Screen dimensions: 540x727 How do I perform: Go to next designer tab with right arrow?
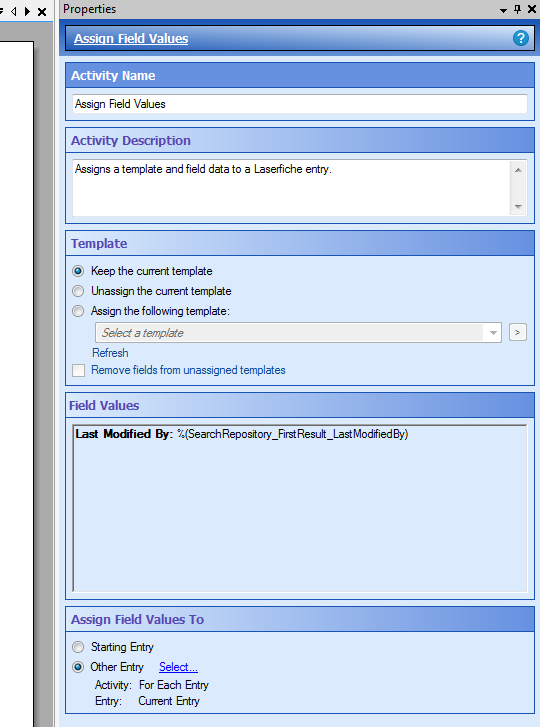[27, 11]
